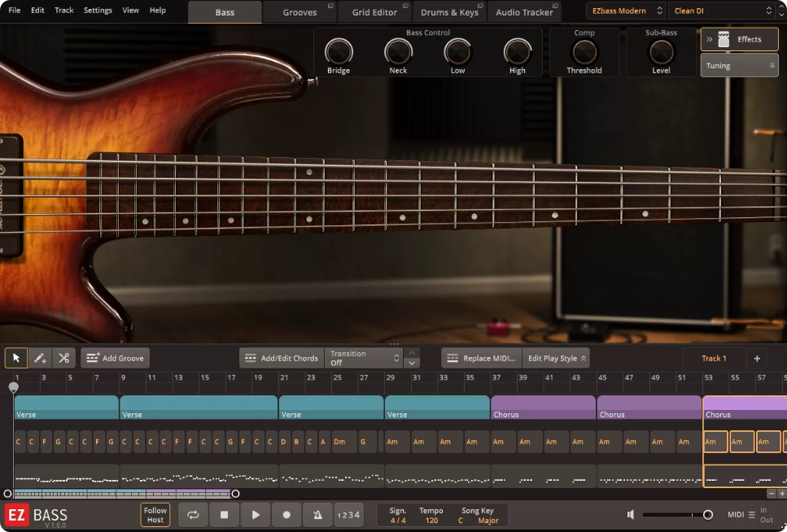The height and width of the screenshot is (532, 787).
Task: Open MIDI in/out settings menu icon
Action: point(751,514)
